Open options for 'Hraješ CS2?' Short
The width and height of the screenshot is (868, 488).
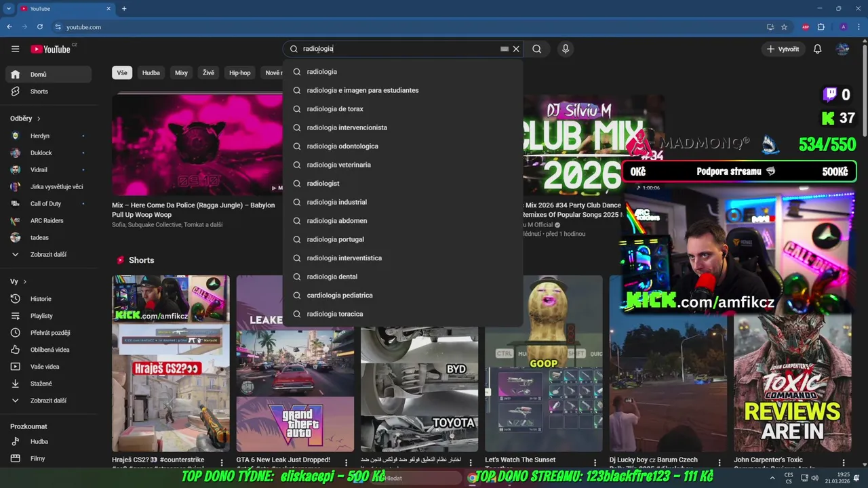[222, 463]
